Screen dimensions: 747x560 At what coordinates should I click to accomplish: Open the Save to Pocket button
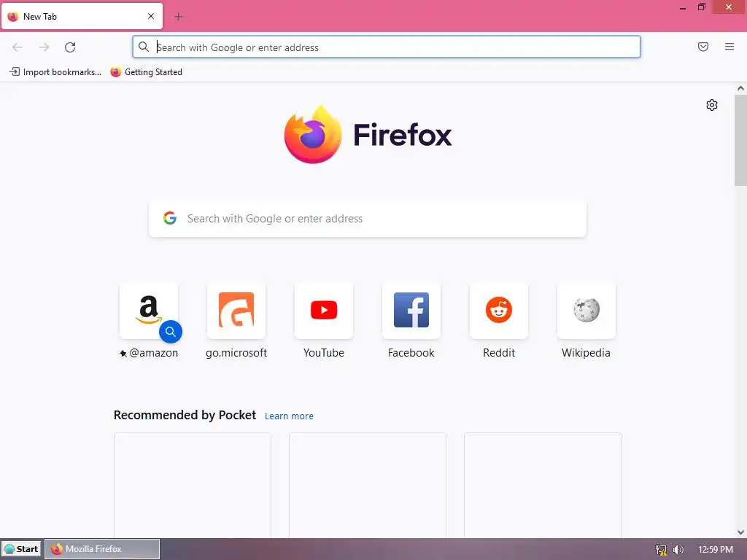(x=703, y=47)
